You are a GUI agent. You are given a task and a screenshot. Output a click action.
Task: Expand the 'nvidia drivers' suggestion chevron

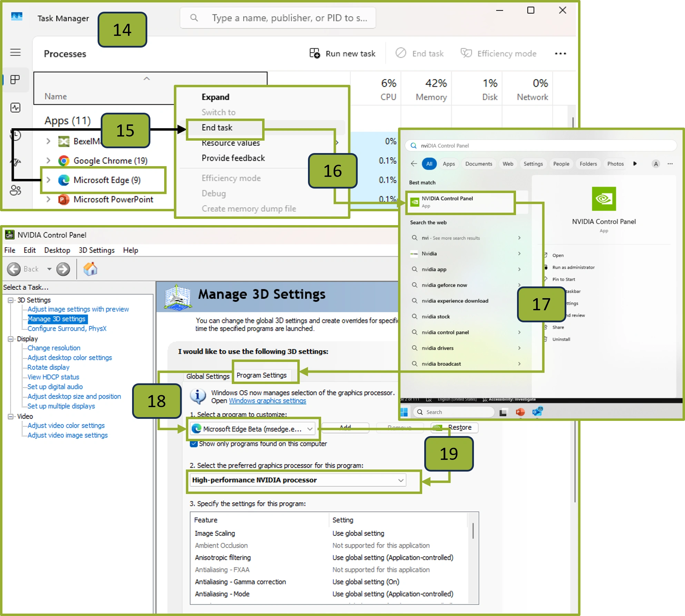(x=519, y=348)
